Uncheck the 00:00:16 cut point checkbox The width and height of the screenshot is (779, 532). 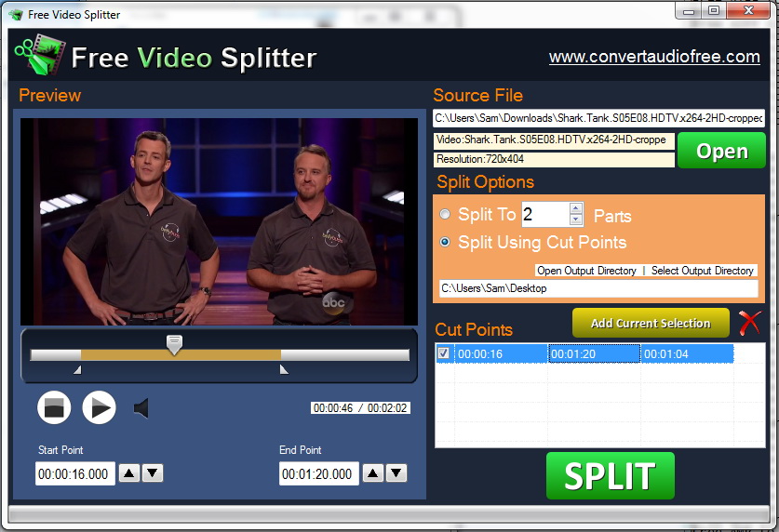pyautogui.click(x=443, y=352)
